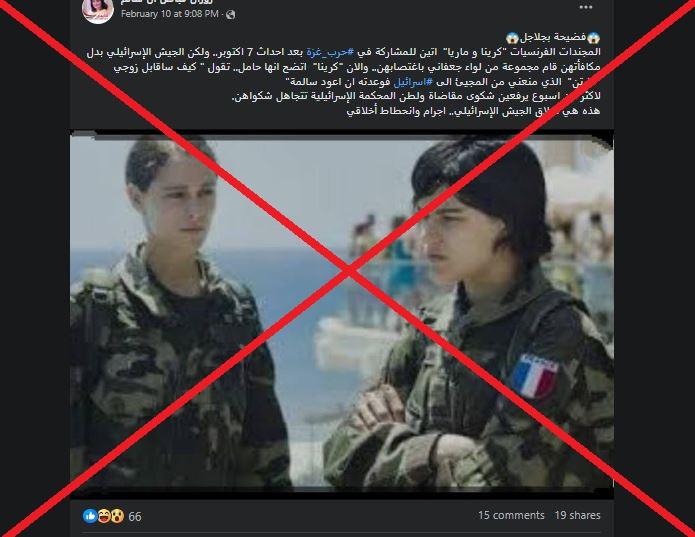Click the #حرب_غزة hashtag
This screenshot has width=695, height=537.
[x=330, y=52]
